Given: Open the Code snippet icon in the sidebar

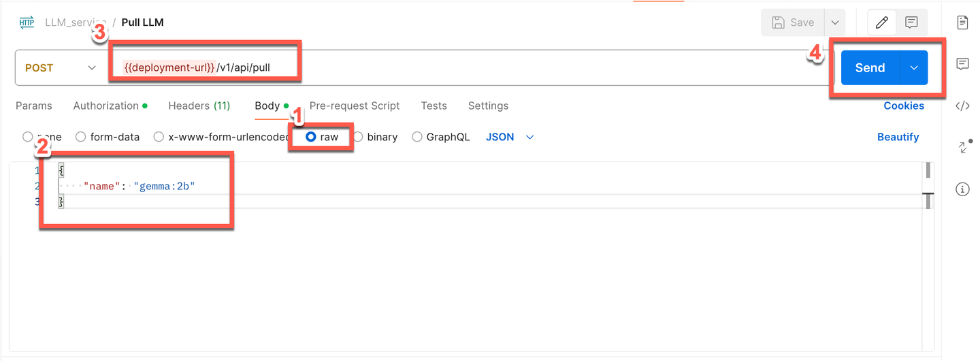Looking at the screenshot, I should click(962, 106).
